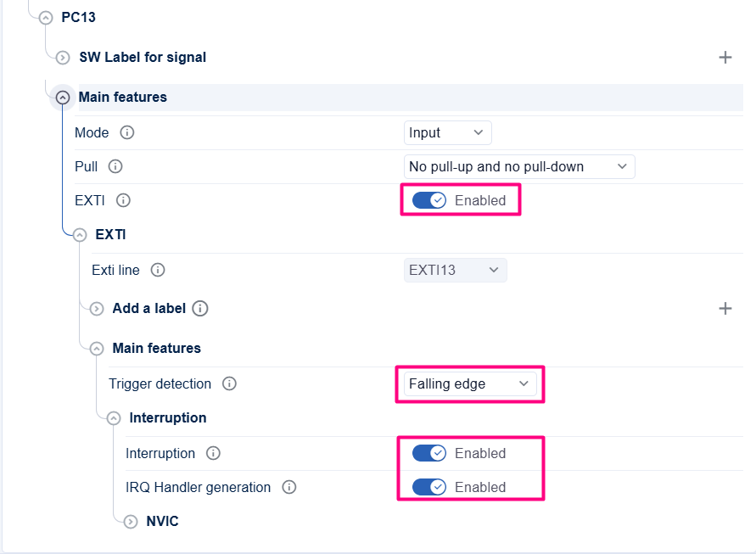Open the info icon next to EXTI toggle row
Viewport: 756px width, 554px height.
coord(123,200)
